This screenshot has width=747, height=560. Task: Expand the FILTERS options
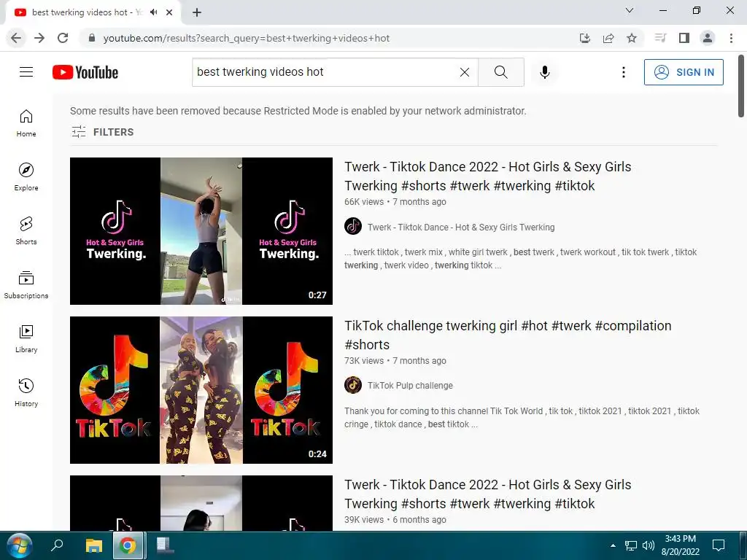coord(102,132)
